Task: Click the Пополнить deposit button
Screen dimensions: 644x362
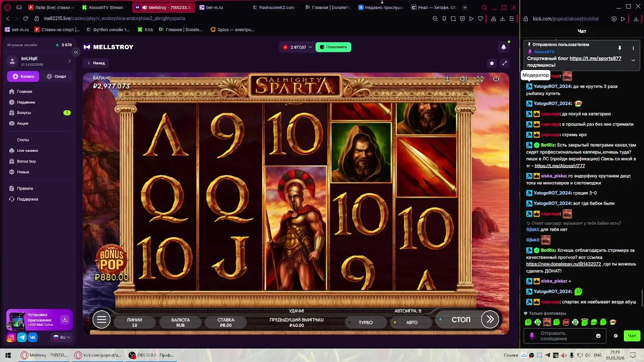Action: pyautogui.click(x=333, y=47)
